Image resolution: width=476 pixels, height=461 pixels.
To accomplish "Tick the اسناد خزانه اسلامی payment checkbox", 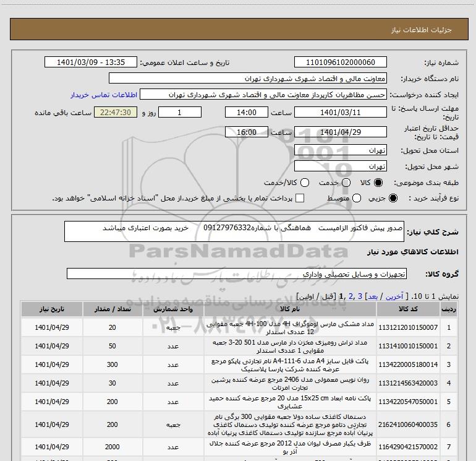I will click(x=300, y=198).
